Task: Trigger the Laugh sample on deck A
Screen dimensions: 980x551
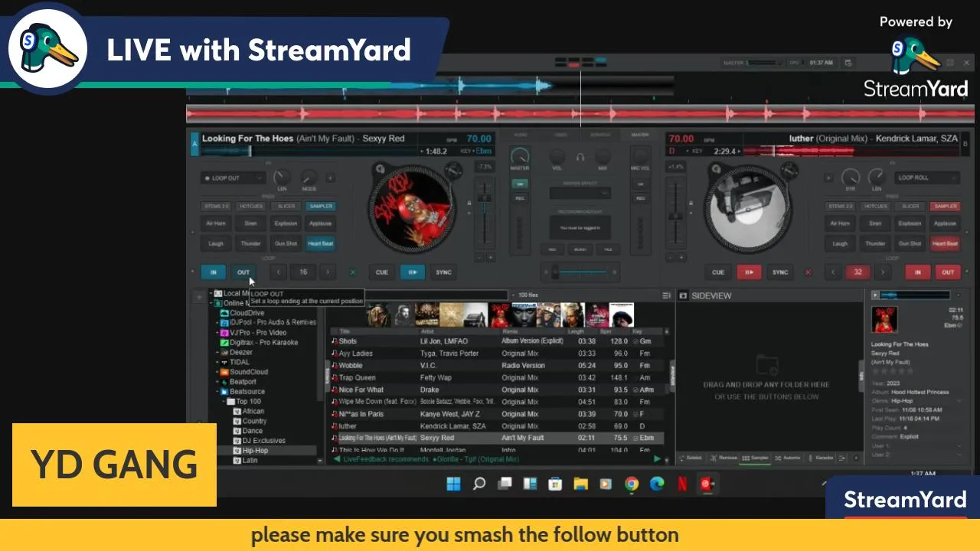Action: (x=216, y=243)
